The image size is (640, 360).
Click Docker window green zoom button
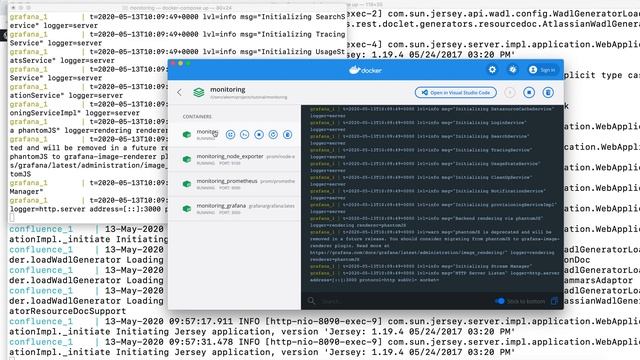[x=188, y=63]
